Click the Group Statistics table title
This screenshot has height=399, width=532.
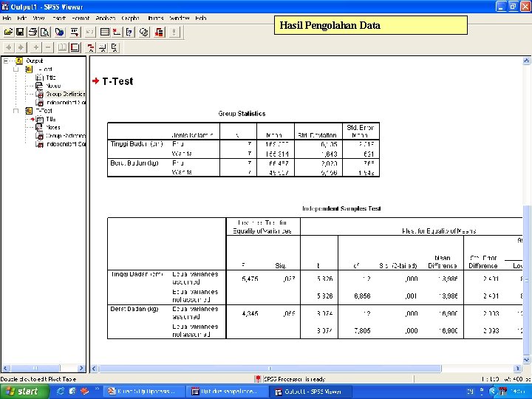242,114
